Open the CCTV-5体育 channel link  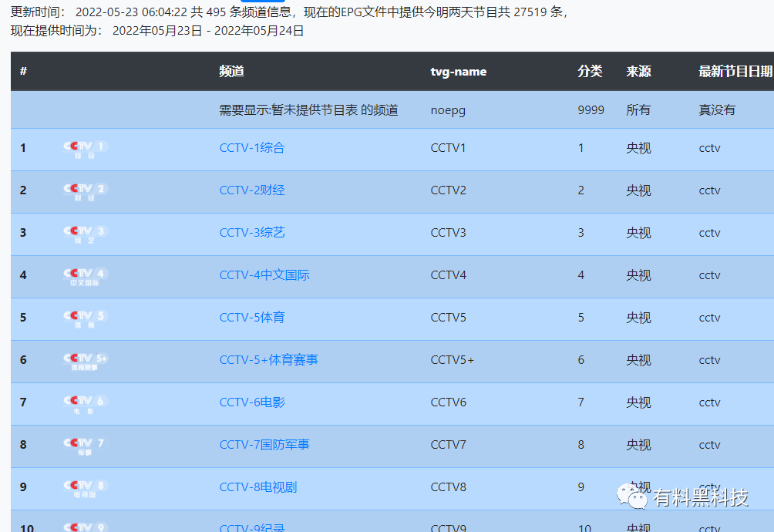click(x=252, y=318)
